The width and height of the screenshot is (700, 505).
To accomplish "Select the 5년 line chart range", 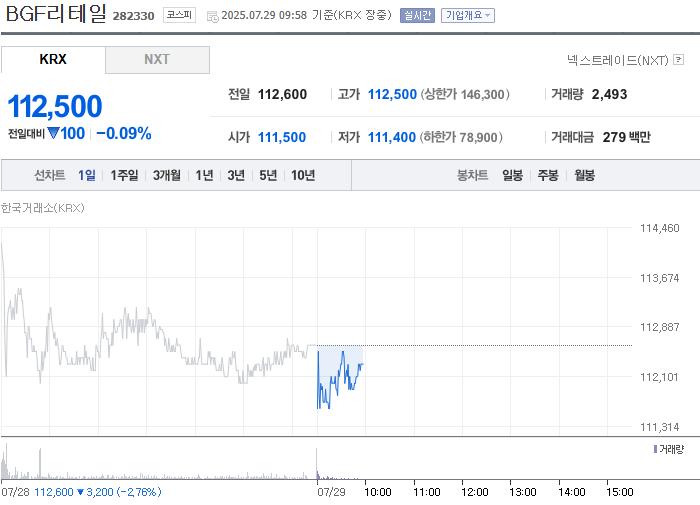I will pyautogui.click(x=268, y=175).
